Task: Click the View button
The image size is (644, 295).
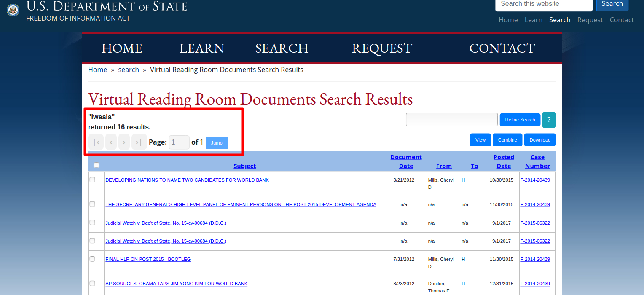Action: tap(480, 140)
